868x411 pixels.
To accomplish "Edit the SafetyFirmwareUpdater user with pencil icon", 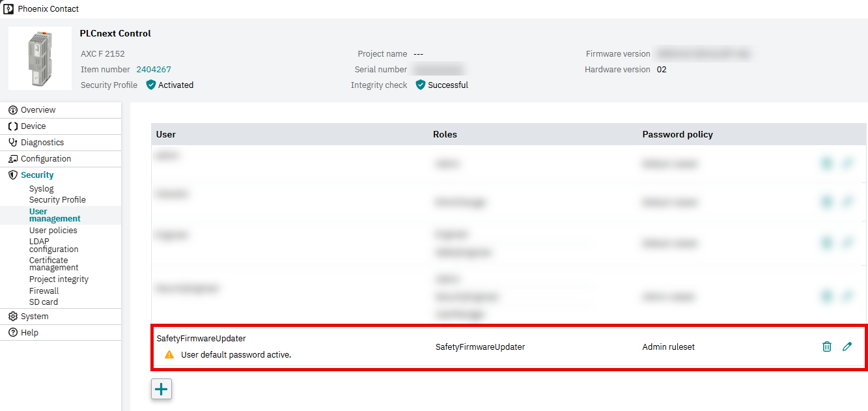I will [847, 347].
